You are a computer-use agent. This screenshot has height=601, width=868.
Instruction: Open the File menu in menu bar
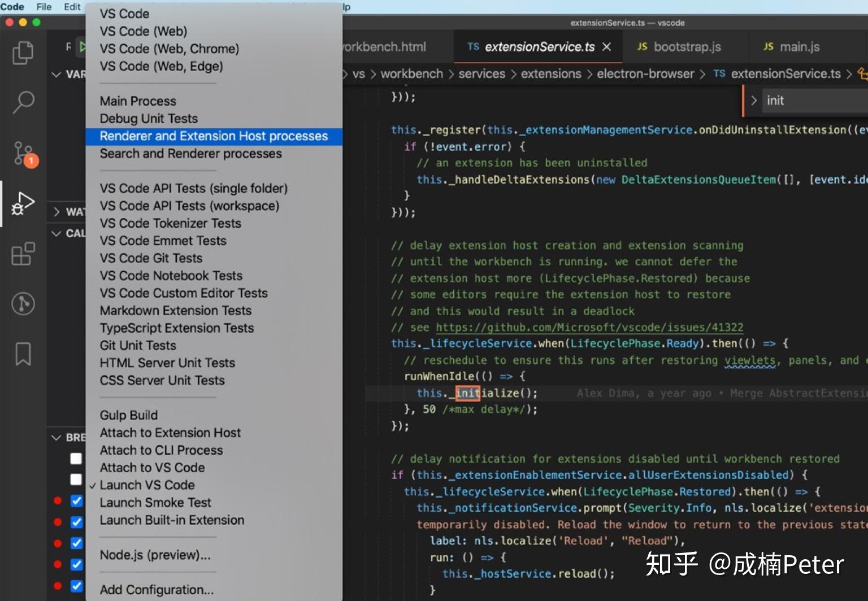coord(44,7)
